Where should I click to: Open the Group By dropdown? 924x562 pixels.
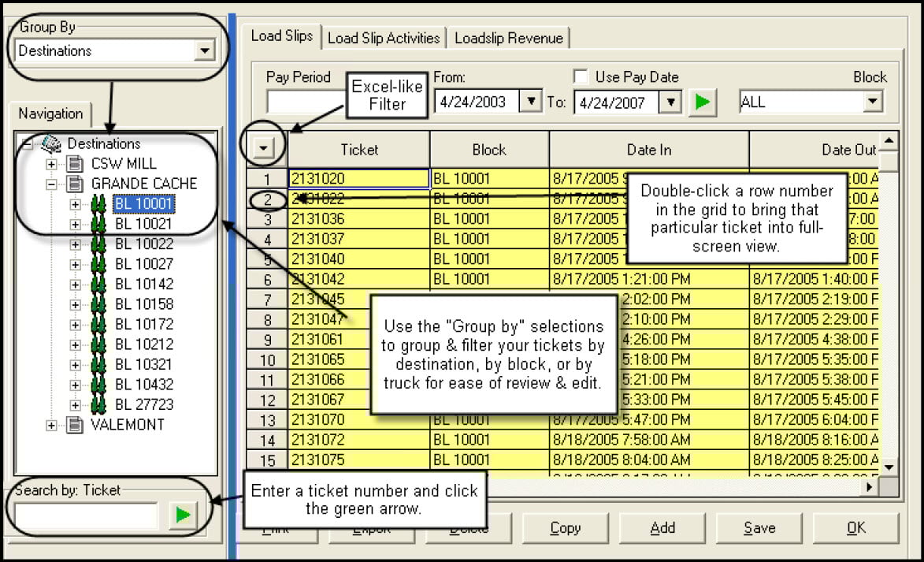[205, 50]
